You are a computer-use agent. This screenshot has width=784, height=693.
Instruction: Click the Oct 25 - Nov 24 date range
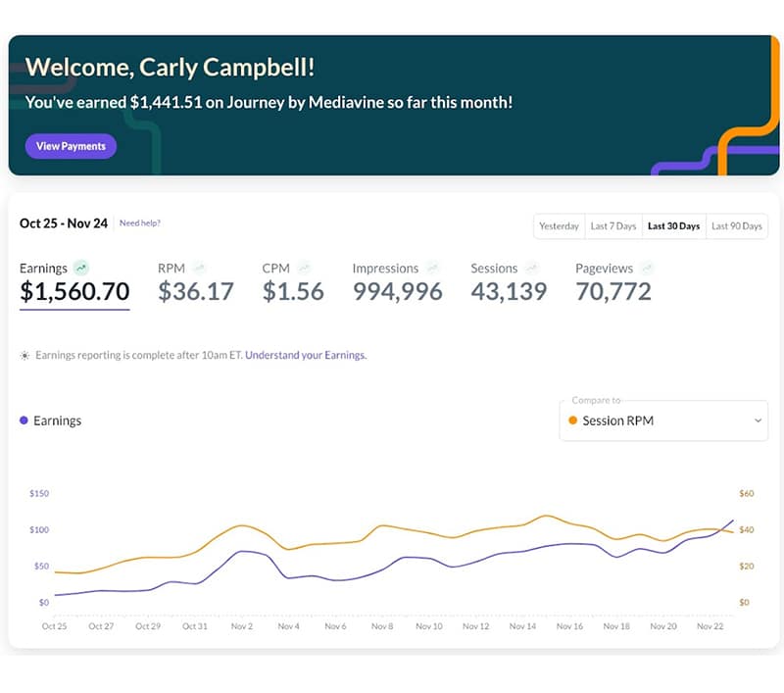64,223
